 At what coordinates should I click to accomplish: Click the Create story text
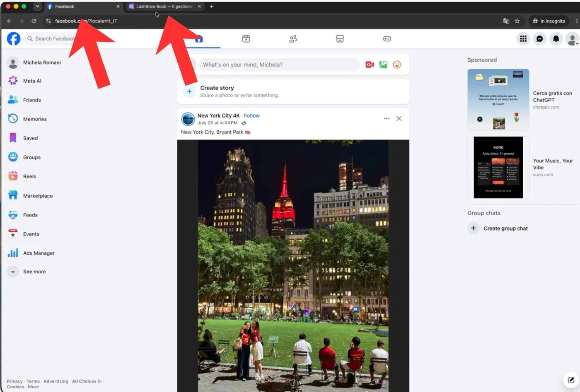point(217,88)
